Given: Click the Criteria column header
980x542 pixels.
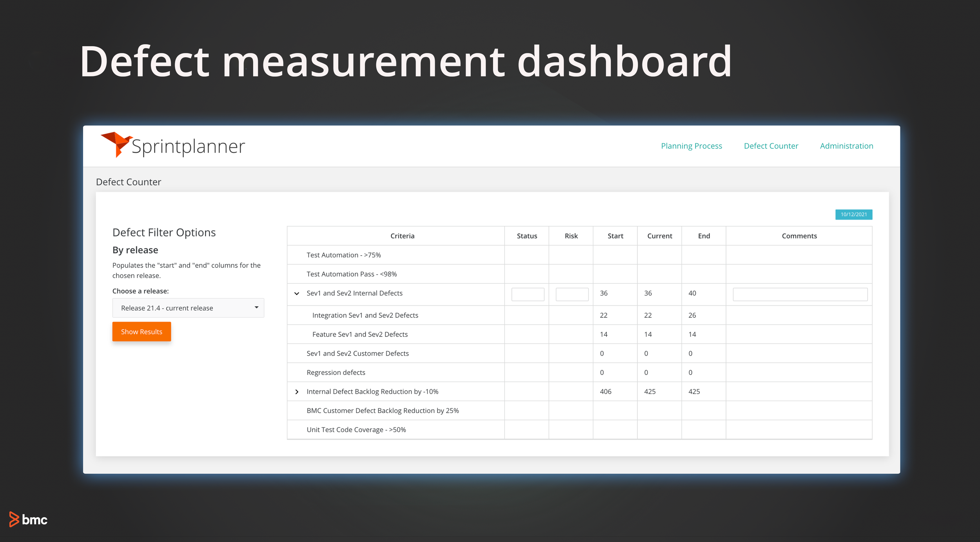Looking at the screenshot, I should 402,236.
